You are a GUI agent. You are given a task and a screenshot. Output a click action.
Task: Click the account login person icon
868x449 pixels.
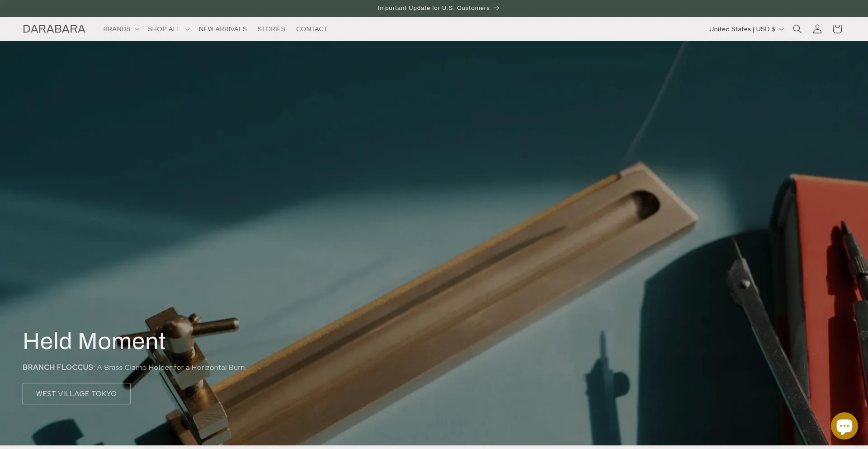pyautogui.click(x=817, y=29)
